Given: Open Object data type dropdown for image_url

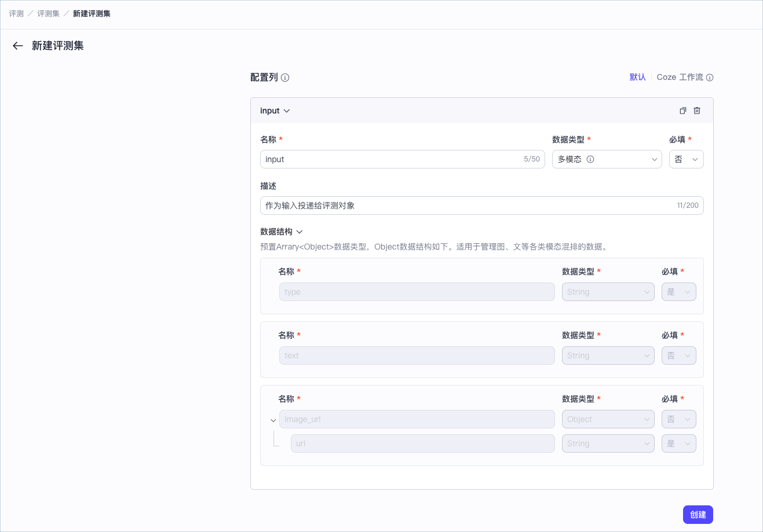Looking at the screenshot, I should 608,419.
